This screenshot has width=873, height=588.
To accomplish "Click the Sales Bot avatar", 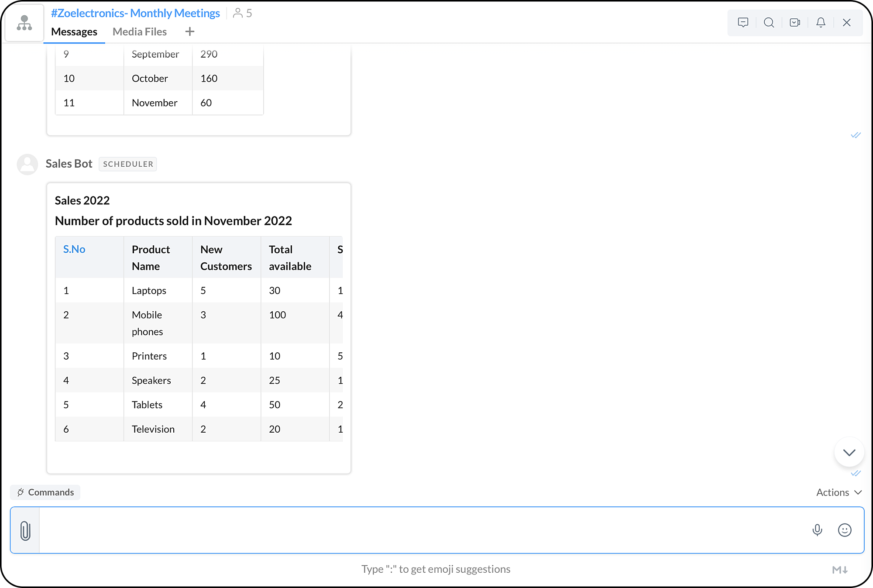I will click(27, 164).
